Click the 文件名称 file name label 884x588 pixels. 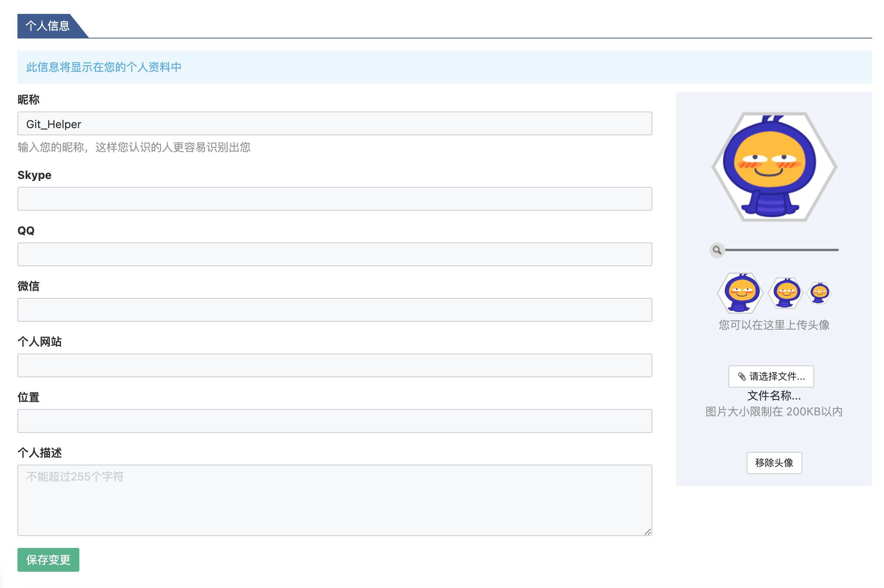[x=774, y=396]
